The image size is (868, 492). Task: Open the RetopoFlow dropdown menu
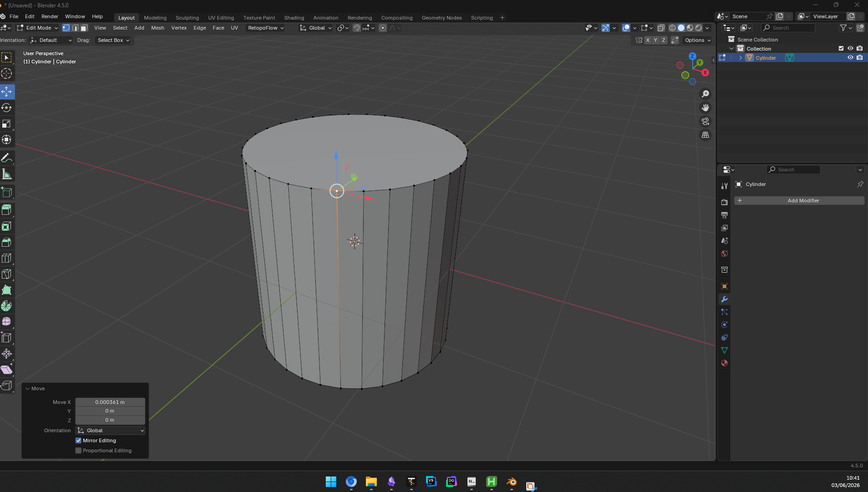click(266, 28)
